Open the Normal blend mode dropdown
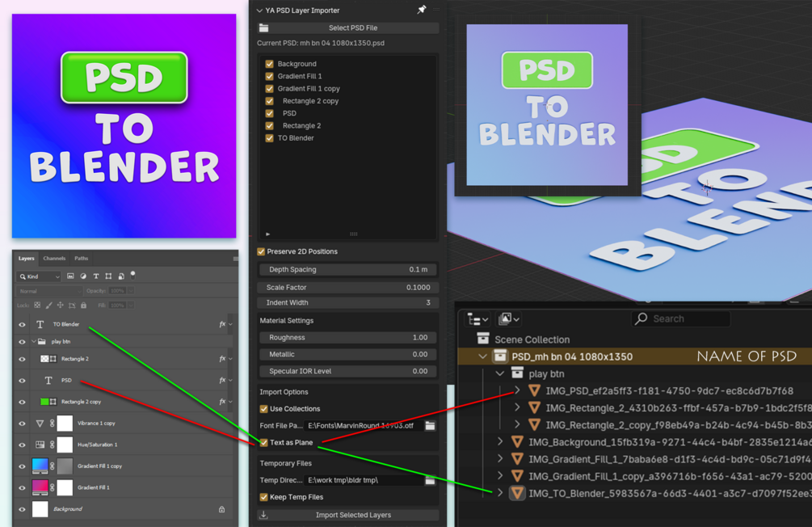This screenshot has width=812, height=527. (x=49, y=291)
